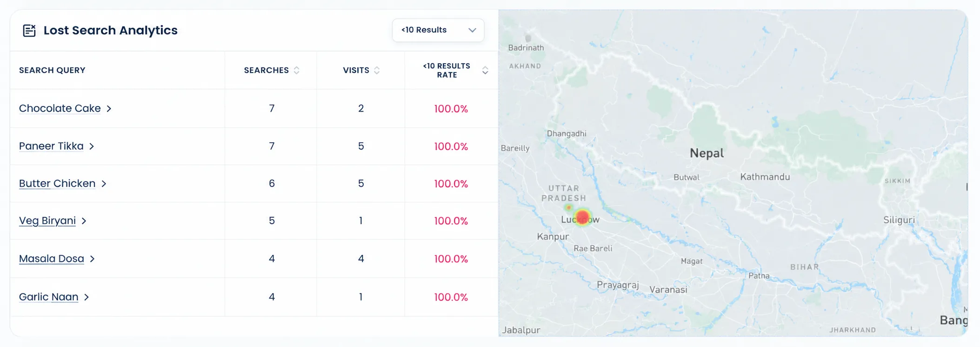Viewport: 980px width, 347px height.
Task: Click the 100.0% rate for Veg Biryani
Action: tap(451, 221)
